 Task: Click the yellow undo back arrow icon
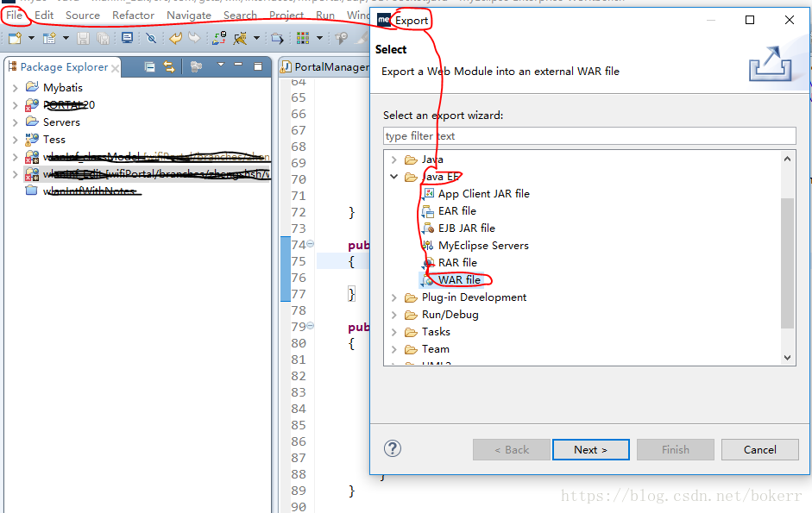175,38
